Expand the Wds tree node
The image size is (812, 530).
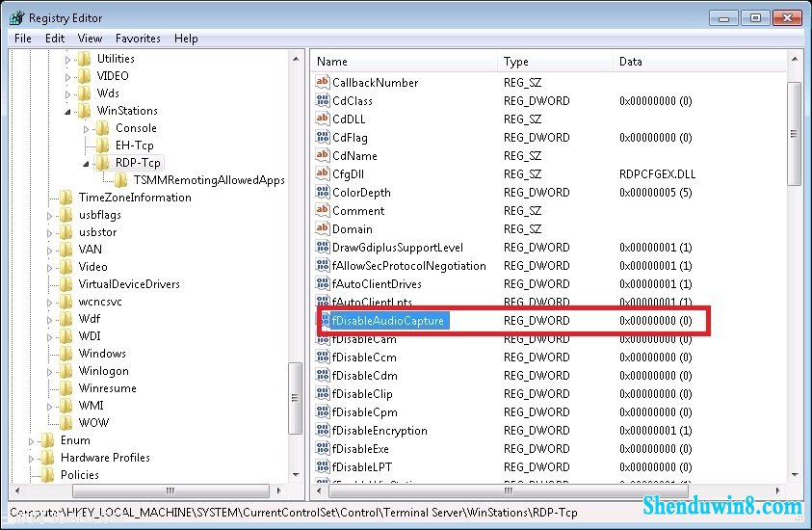tap(67, 94)
